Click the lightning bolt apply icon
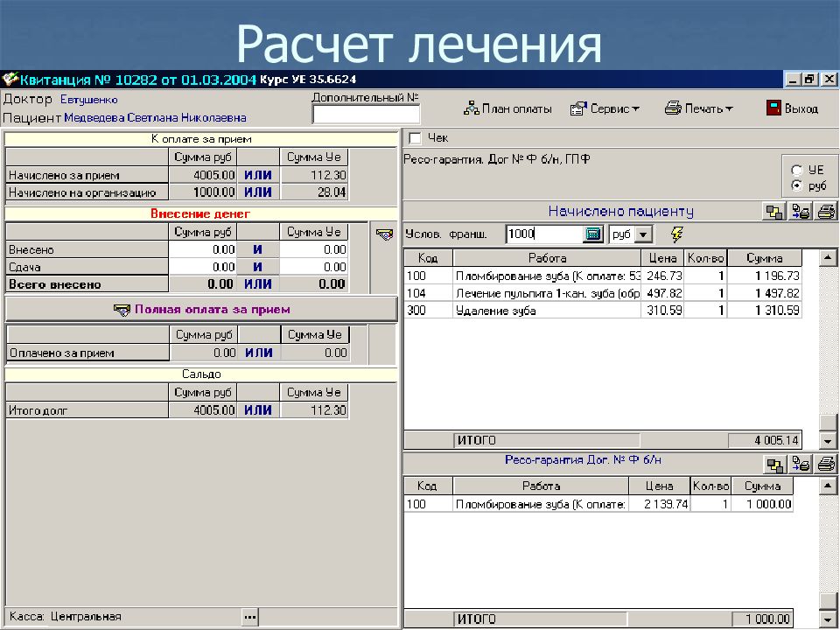This screenshot has width=840, height=630. tap(676, 234)
